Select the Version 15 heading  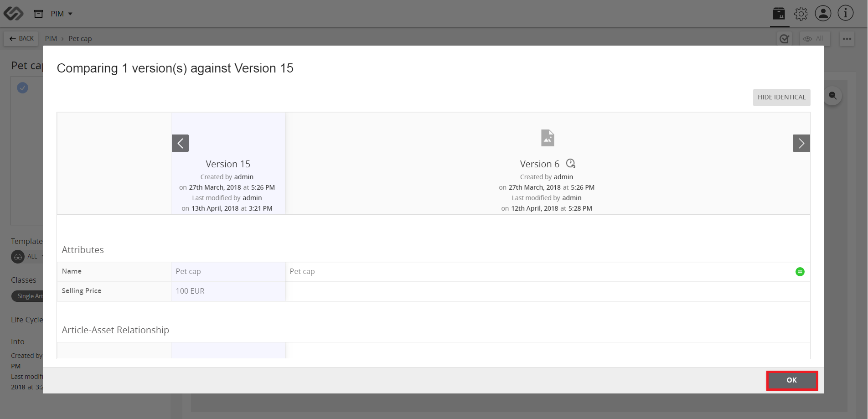click(228, 164)
